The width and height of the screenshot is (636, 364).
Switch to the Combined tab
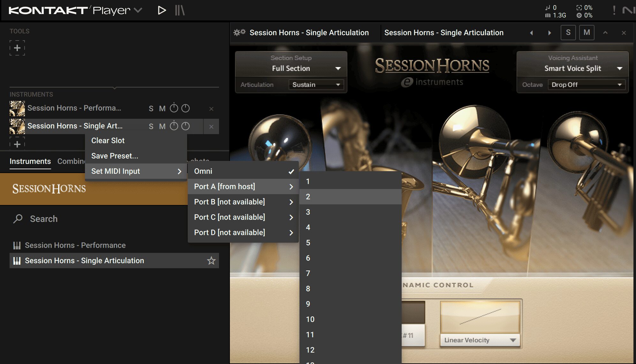pyautogui.click(x=71, y=161)
